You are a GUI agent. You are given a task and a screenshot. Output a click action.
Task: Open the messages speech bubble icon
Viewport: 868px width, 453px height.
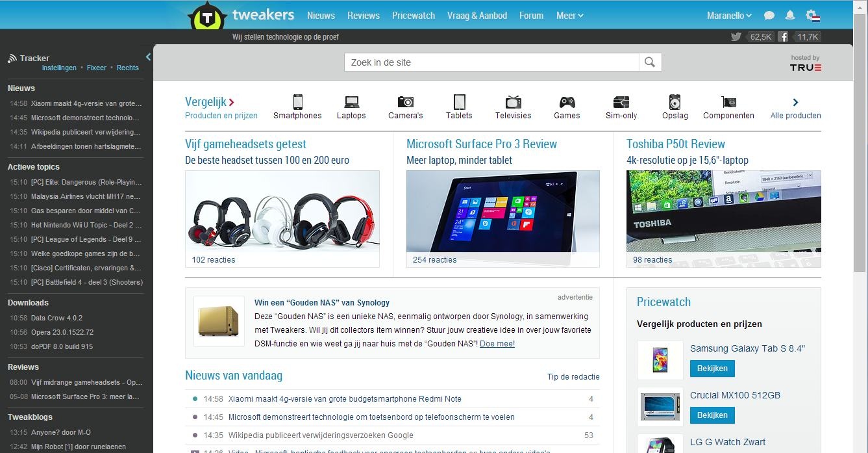pyautogui.click(x=769, y=16)
